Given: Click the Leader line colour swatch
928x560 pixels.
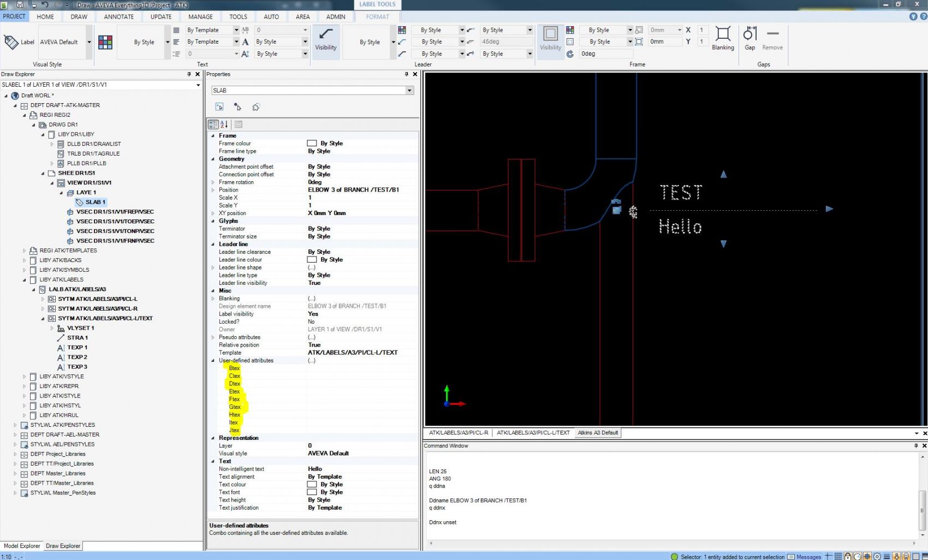Looking at the screenshot, I should [x=312, y=260].
